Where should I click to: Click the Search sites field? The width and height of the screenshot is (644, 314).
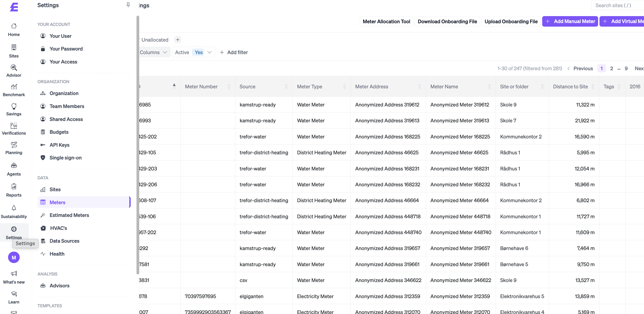point(618,5)
